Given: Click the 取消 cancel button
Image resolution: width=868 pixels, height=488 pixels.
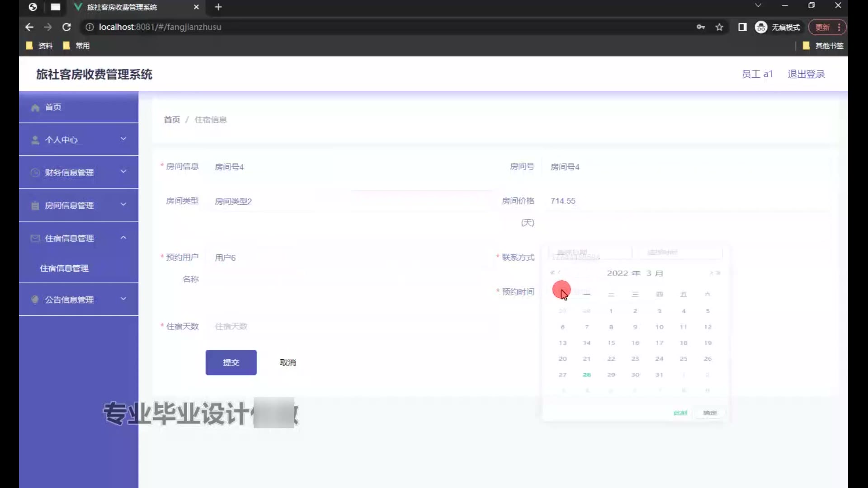Looking at the screenshot, I should [x=288, y=362].
